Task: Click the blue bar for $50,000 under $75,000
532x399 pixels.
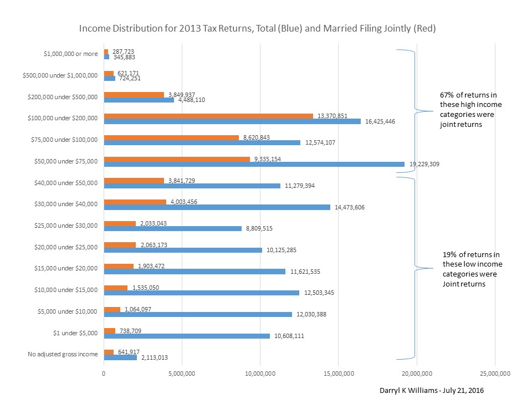Action: click(x=254, y=164)
